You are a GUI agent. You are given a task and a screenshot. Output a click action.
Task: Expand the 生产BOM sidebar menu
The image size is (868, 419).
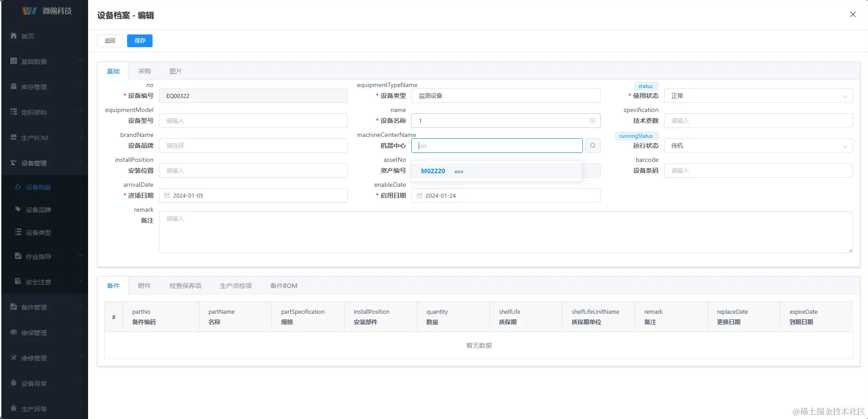pyautogui.click(x=80, y=136)
